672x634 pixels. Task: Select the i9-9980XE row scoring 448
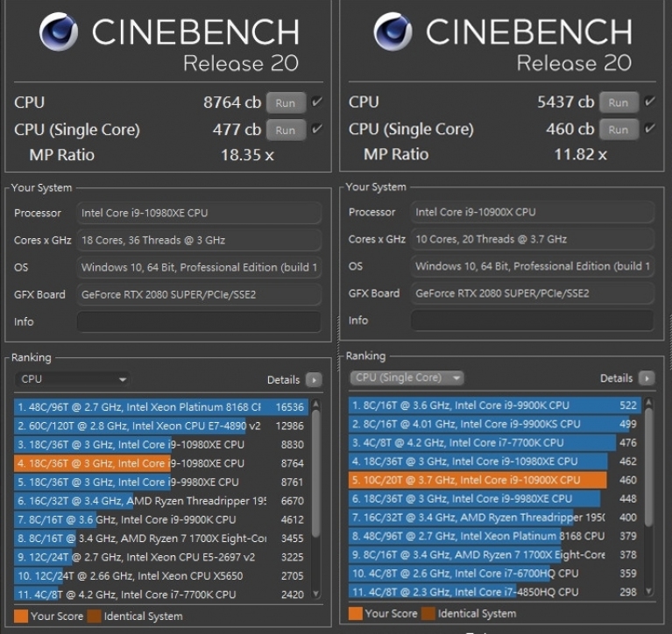click(x=495, y=498)
